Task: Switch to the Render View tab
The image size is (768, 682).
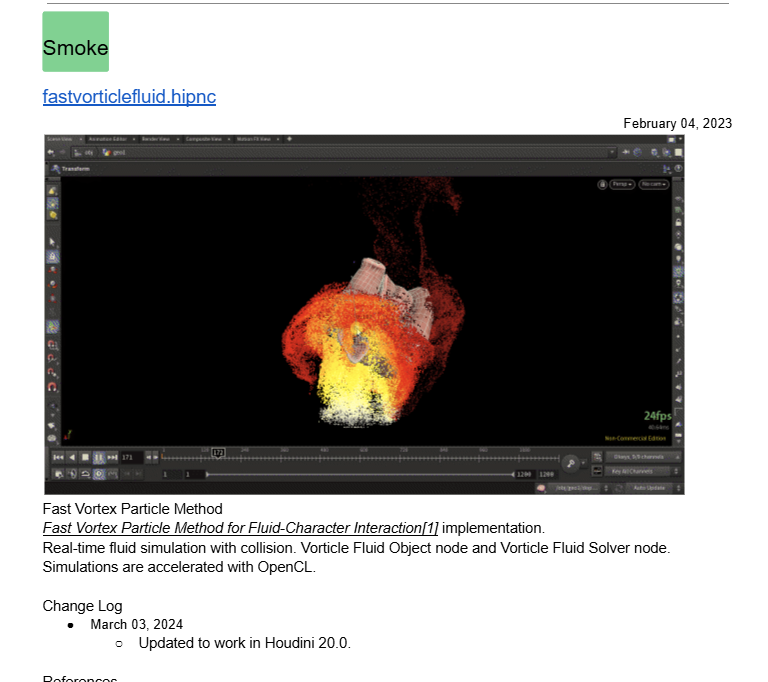Action: 155,139
